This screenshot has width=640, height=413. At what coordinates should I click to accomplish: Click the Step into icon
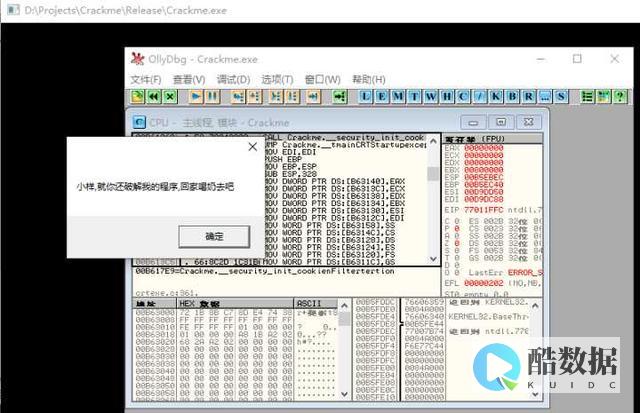[x=238, y=97]
